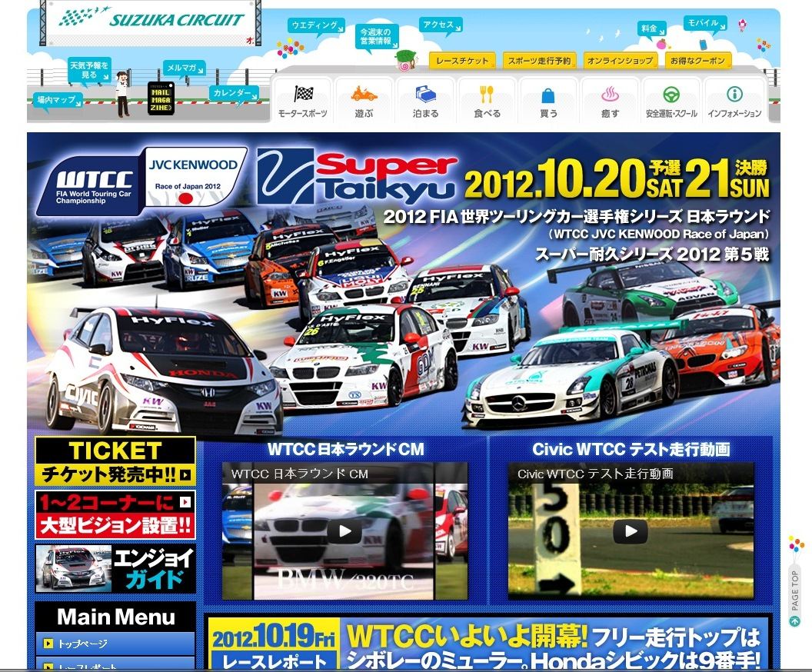Click the Main Menu header
Screen dimensions: 812x672
115,617
